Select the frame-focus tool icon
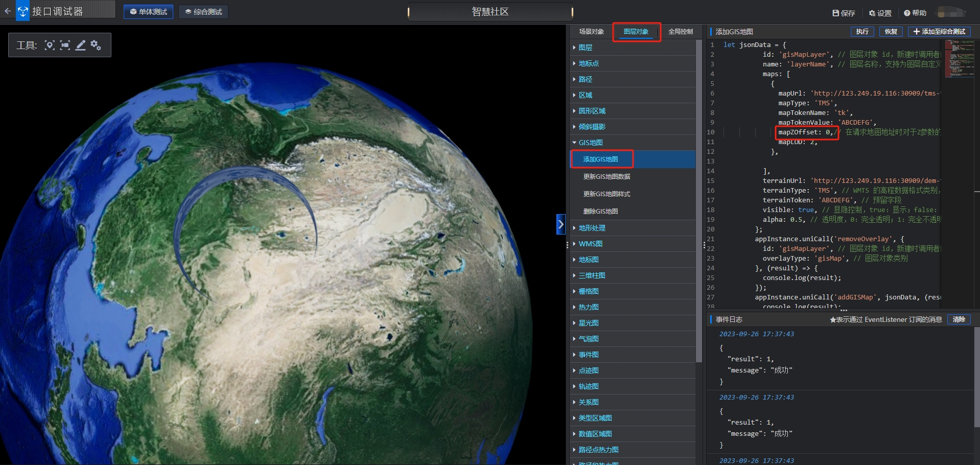The height and width of the screenshot is (465, 980). 65,45
